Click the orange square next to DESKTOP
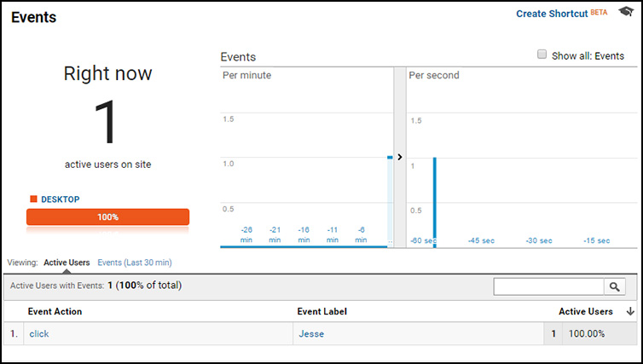This screenshot has width=643, height=364. coord(33,199)
